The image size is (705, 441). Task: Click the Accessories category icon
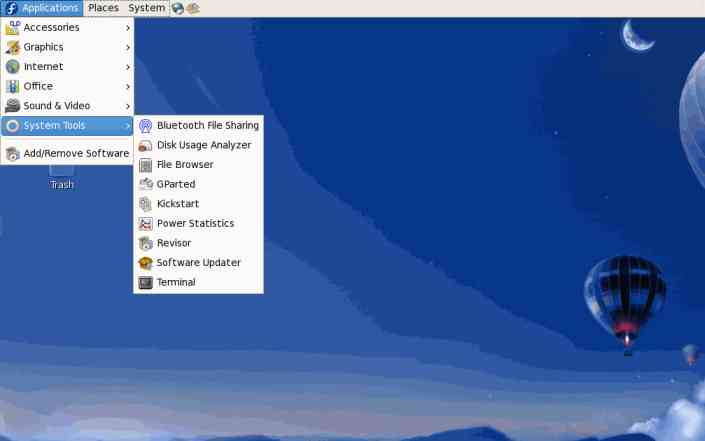[x=13, y=28]
